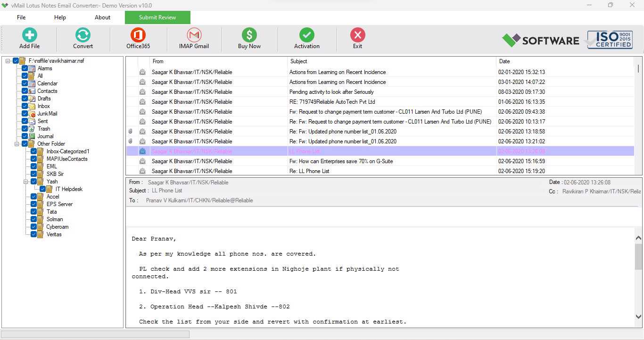644x340 pixels.
Task: Select the Inbox-Categorized1 folder
Action: pos(68,151)
